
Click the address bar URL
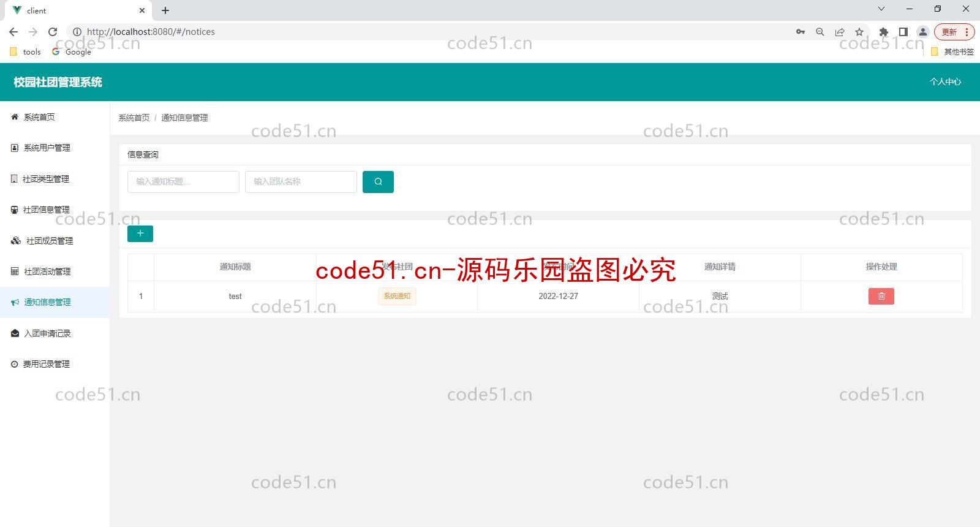pyautogui.click(x=151, y=32)
